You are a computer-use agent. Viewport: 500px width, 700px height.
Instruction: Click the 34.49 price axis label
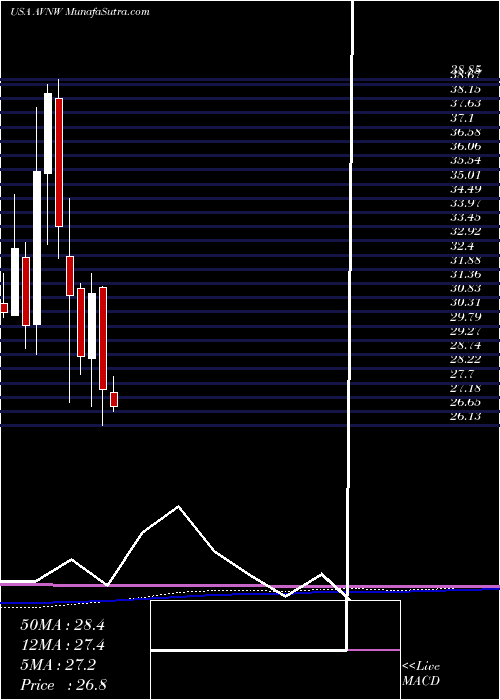[466, 189]
